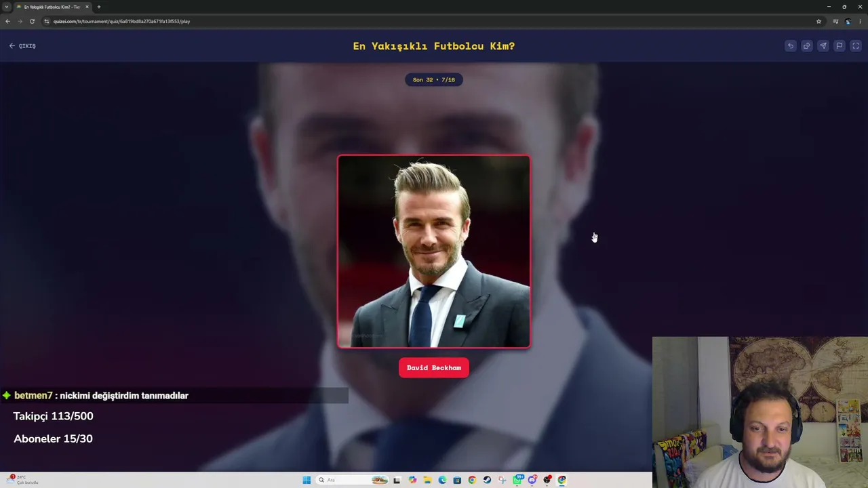
Task: Reload the page
Action: (x=32, y=21)
